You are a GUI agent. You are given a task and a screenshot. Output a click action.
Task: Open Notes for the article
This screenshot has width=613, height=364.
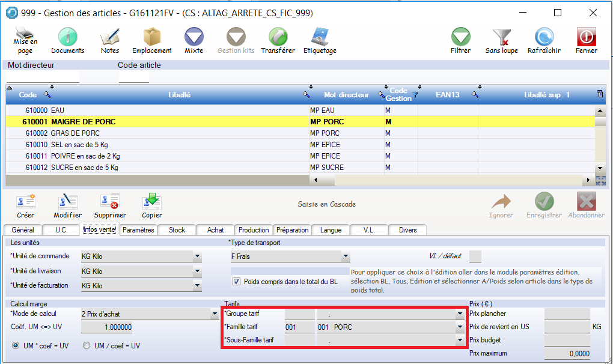(x=110, y=37)
